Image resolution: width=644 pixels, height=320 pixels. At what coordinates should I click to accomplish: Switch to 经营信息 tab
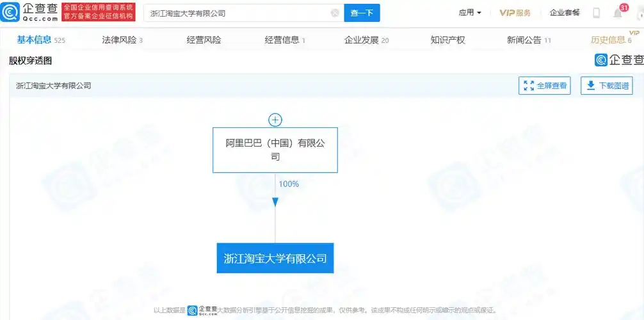click(285, 40)
